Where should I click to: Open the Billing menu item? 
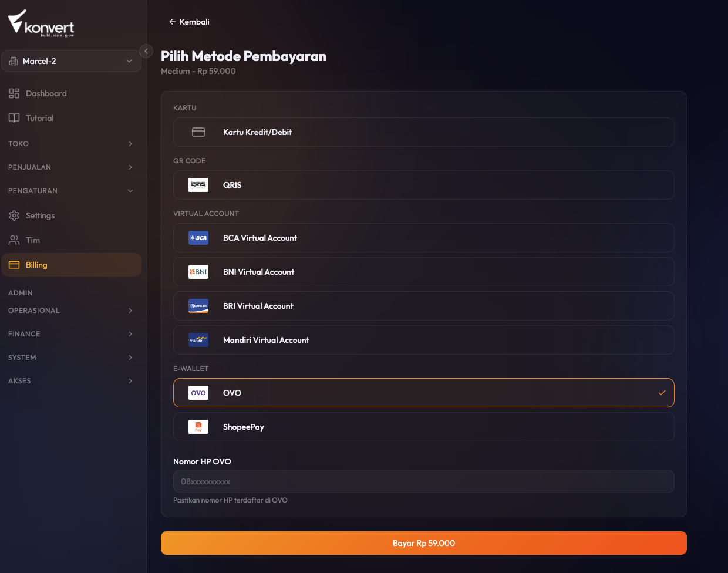(x=71, y=265)
